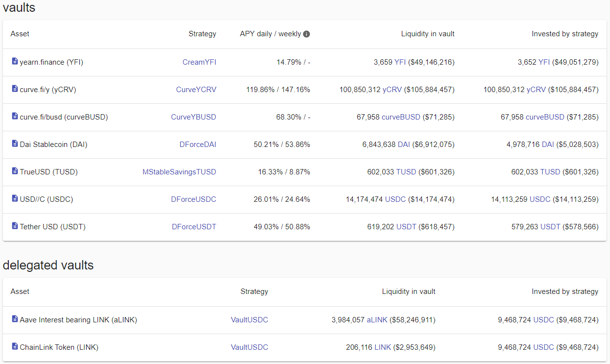Click the 50.21% / 53.86% APY value
The width and height of the screenshot is (610, 364).
click(282, 145)
